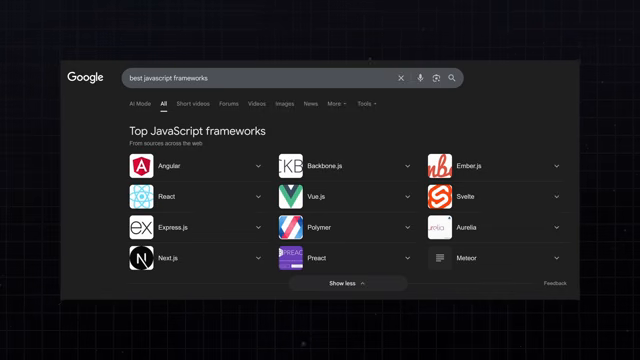
Task: Open the Angular logo thumbnail
Action: tap(142, 166)
